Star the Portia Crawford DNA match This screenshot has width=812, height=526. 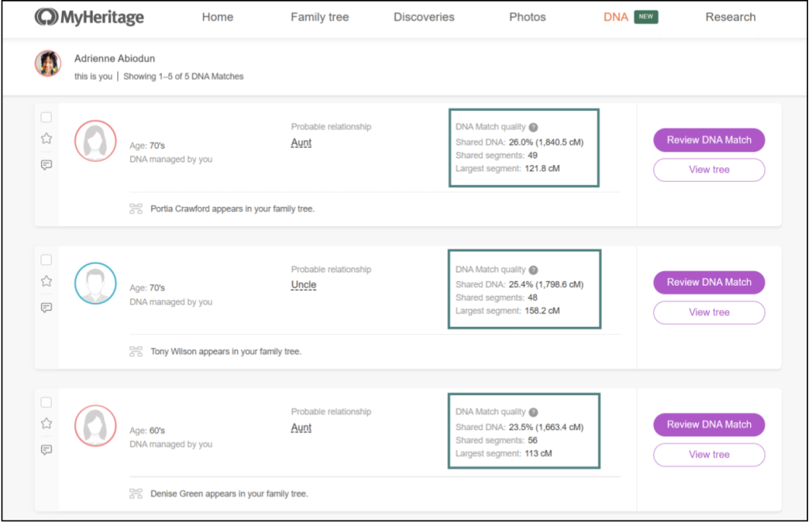(x=46, y=138)
